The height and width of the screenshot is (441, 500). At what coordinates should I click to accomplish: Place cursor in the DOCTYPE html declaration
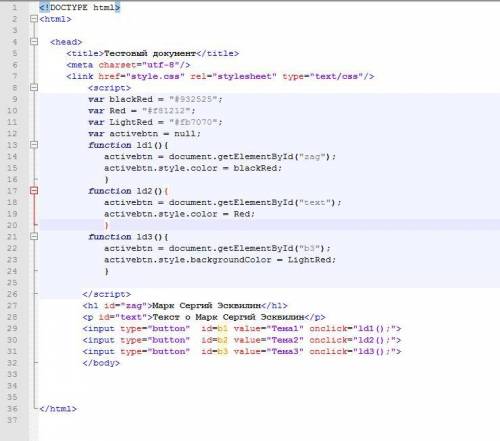[x=80, y=7]
